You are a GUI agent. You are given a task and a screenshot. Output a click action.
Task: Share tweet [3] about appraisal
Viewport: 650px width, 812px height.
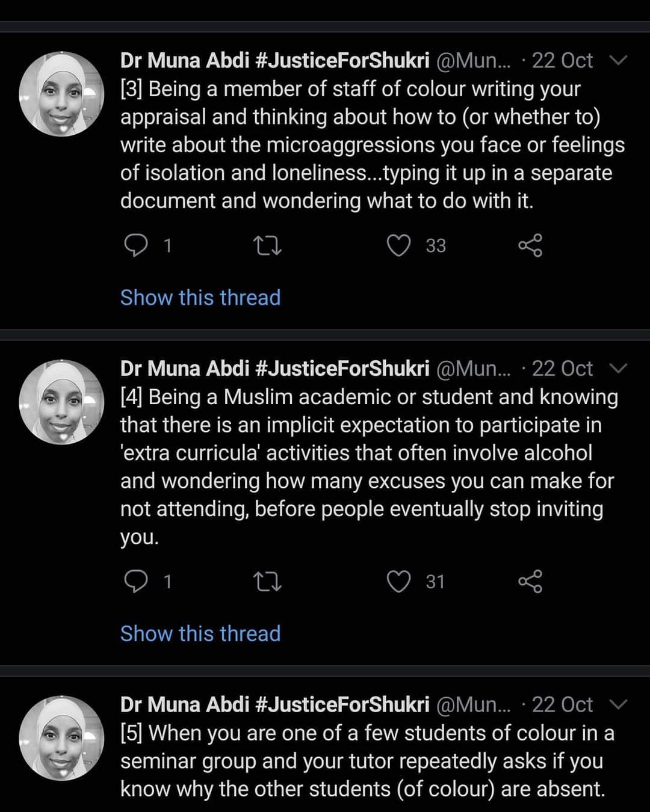point(530,245)
